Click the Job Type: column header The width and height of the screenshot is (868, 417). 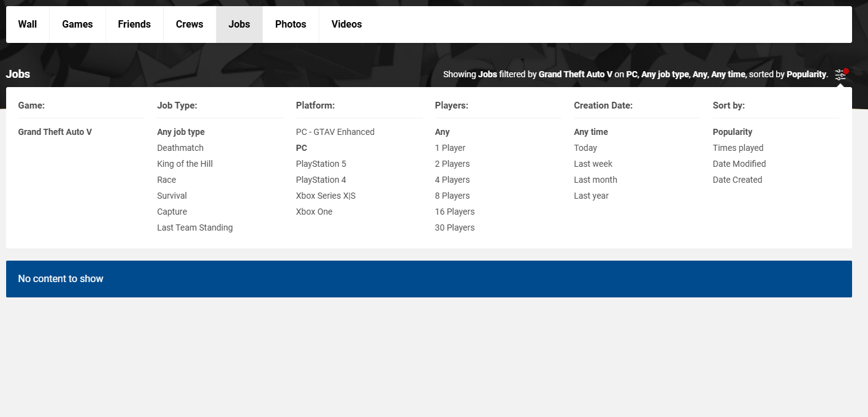177,105
